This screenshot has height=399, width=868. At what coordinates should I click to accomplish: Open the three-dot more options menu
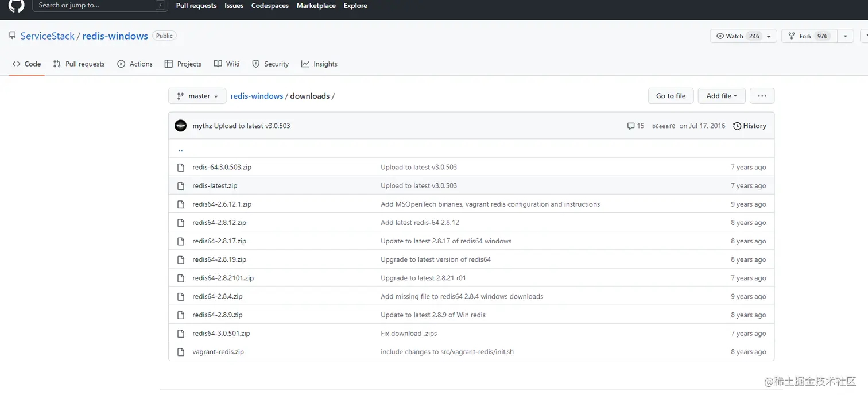(x=762, y=96)
